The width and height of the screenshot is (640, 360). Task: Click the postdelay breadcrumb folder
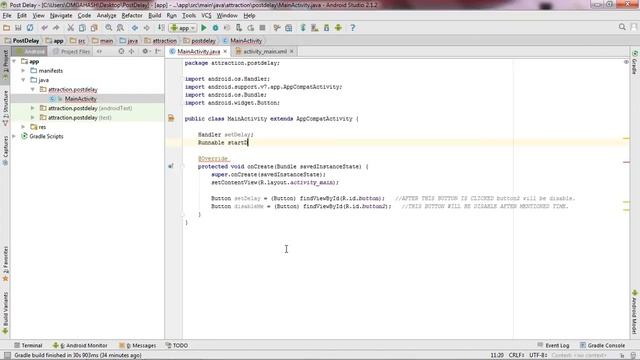pos(200,41)
